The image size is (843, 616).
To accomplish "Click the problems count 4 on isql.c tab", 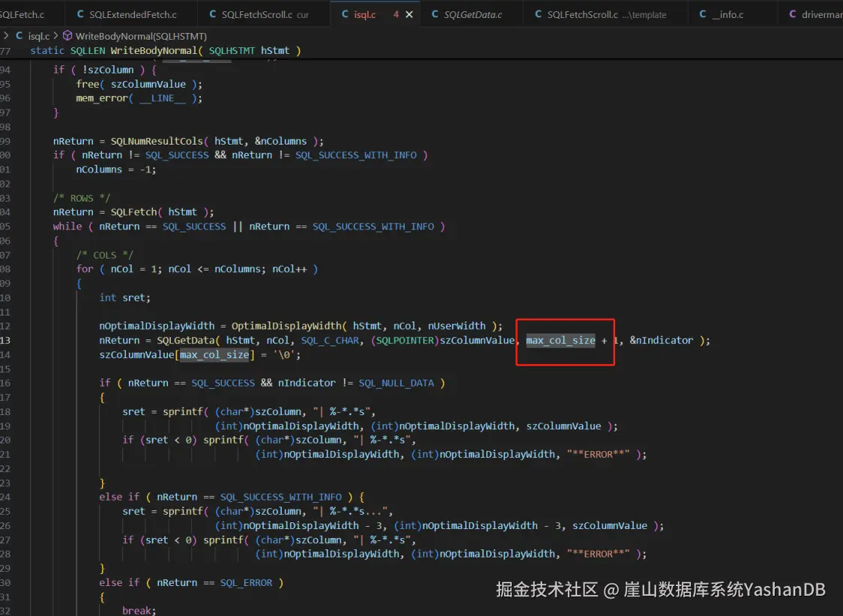I will point(396,14).
